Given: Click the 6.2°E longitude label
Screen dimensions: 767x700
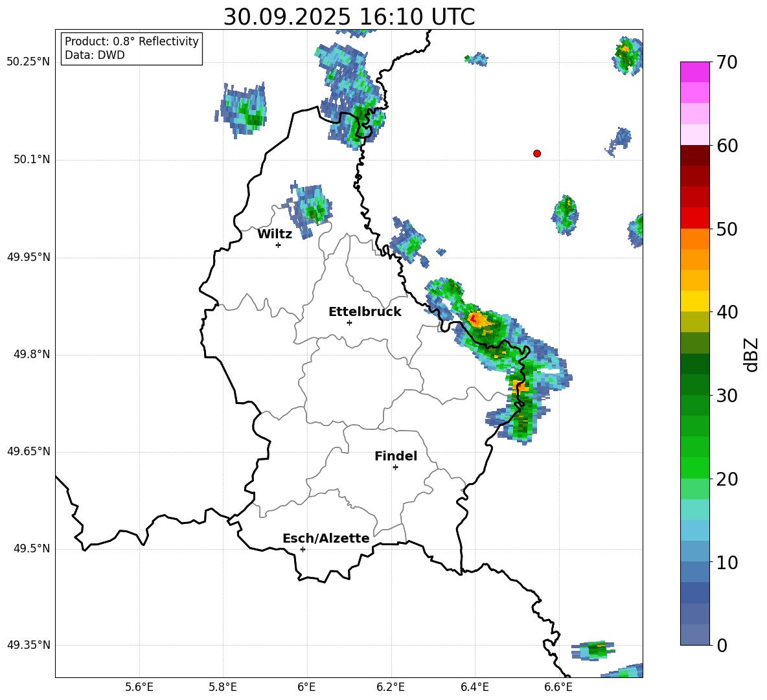Looking at the screenshot, I should (391, 687).
